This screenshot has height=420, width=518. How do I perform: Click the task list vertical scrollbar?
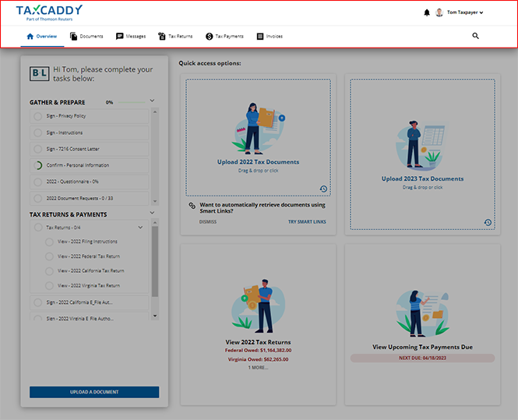pos(154,257)
